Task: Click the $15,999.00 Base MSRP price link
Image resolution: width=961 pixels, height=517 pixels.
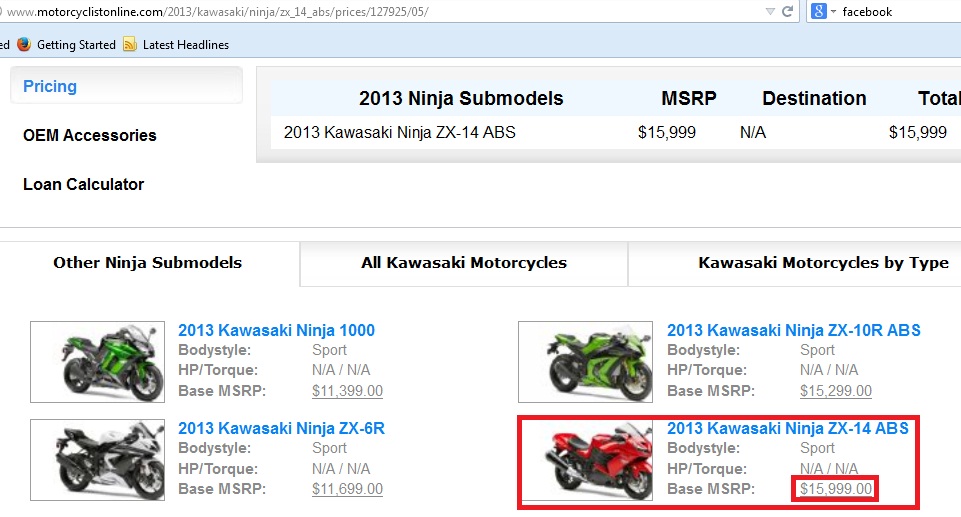Action: click(x=836, y=489)
